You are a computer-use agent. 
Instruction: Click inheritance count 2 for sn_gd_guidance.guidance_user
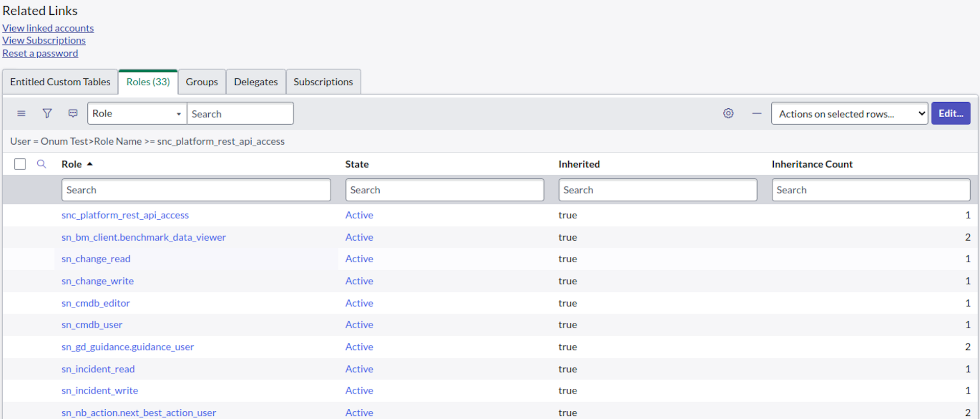pyautogui.click(x=968, y=346)
